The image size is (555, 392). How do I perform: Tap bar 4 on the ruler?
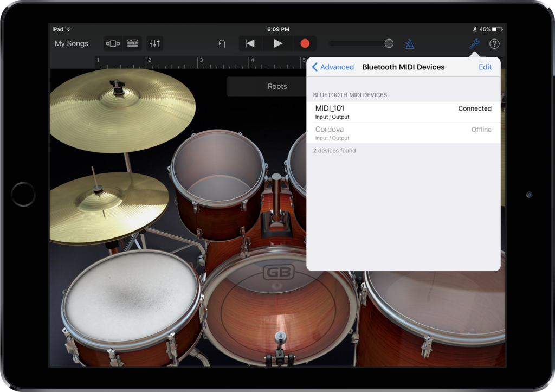tap(252, 61)
